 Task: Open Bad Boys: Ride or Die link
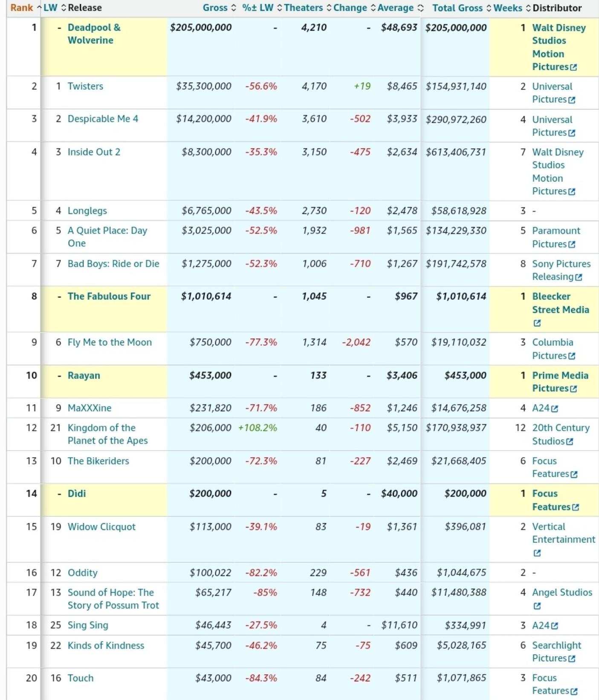tap(113, 264)
